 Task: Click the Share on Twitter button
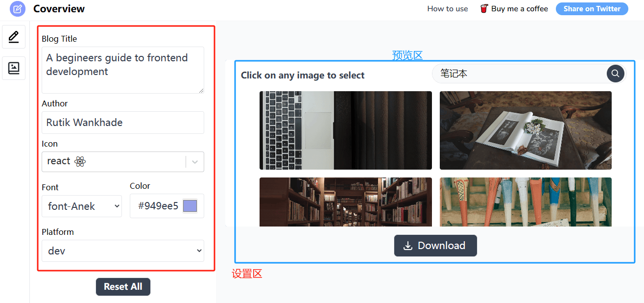pos(592,8)
